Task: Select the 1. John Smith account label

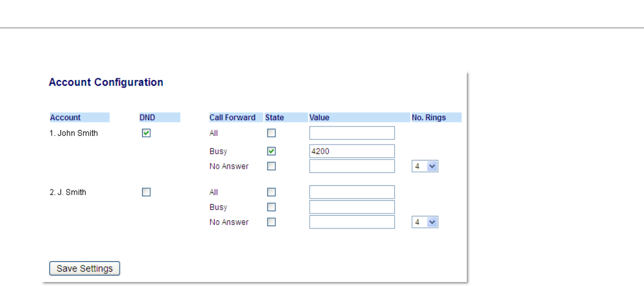Action: (74, 133)
